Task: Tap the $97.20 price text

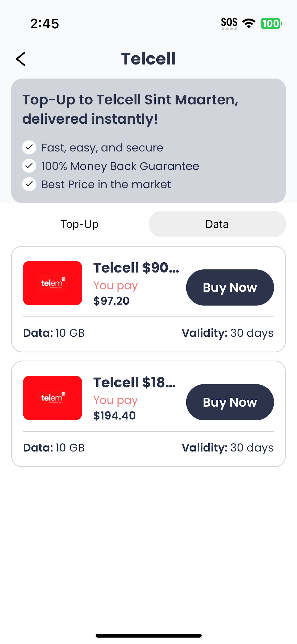Action: pyautogui.click(x=111, y=301)
